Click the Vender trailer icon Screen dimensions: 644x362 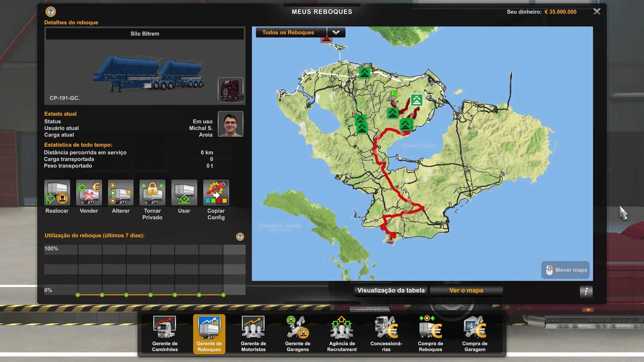pyautogui.click(x=89, y=193)
